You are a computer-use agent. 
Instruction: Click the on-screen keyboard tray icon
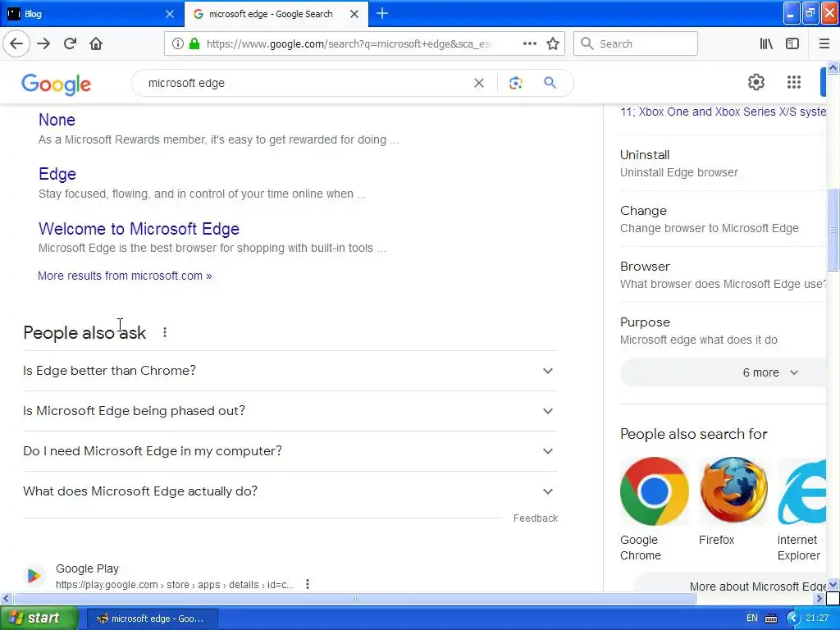pos(771,619)
